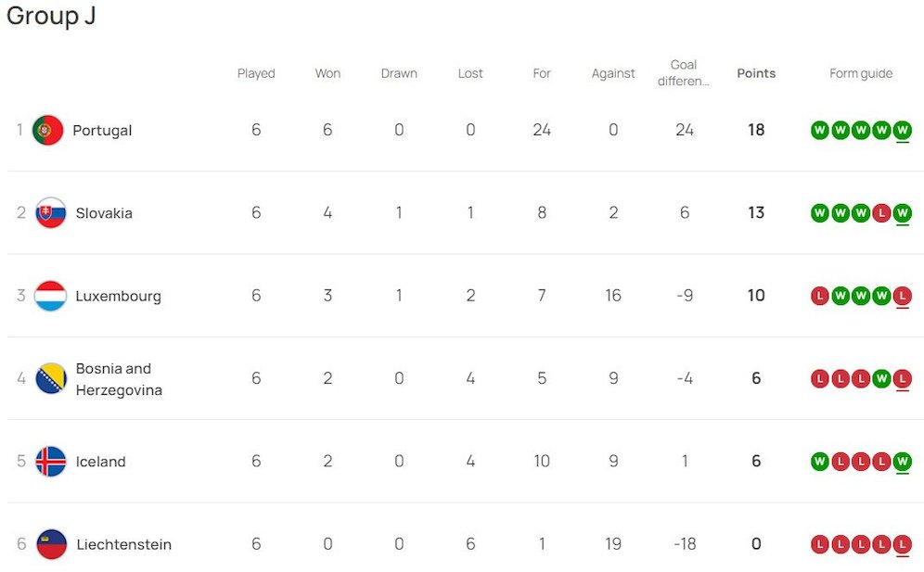Click Portugal's latest underlined win badge
Viewport: 924px width, 572px height.
coord(903,131)
